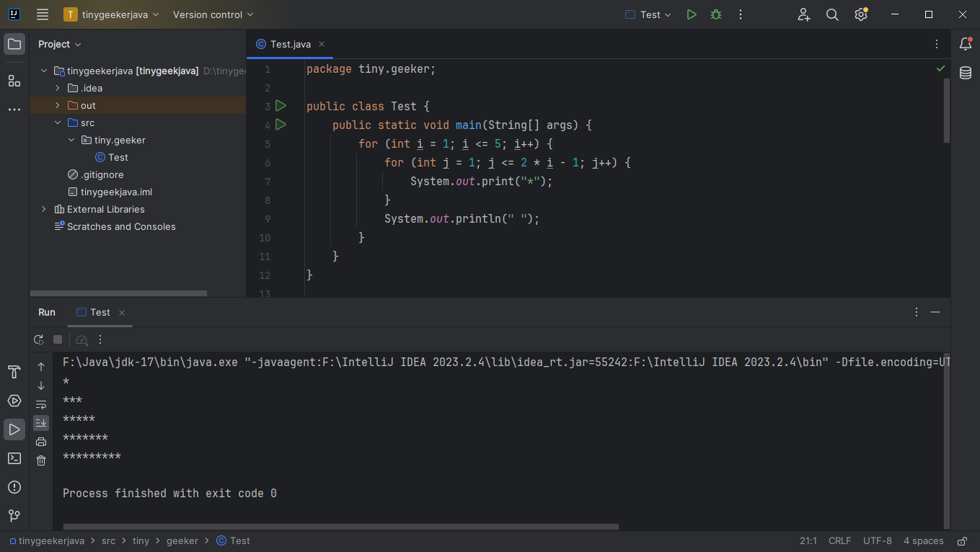
Task: Collapse the tinygeekerjava root node
Action: tap(44, 71)
